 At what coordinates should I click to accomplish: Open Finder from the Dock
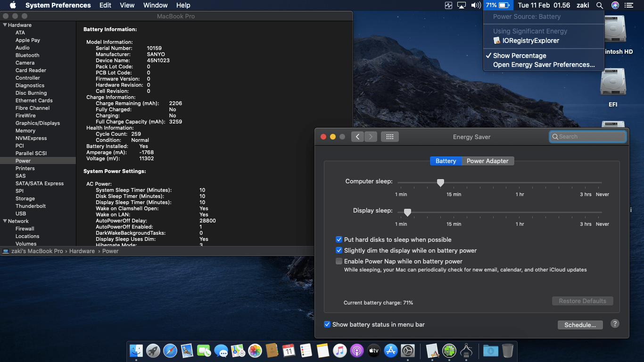[x=136, y=350]
